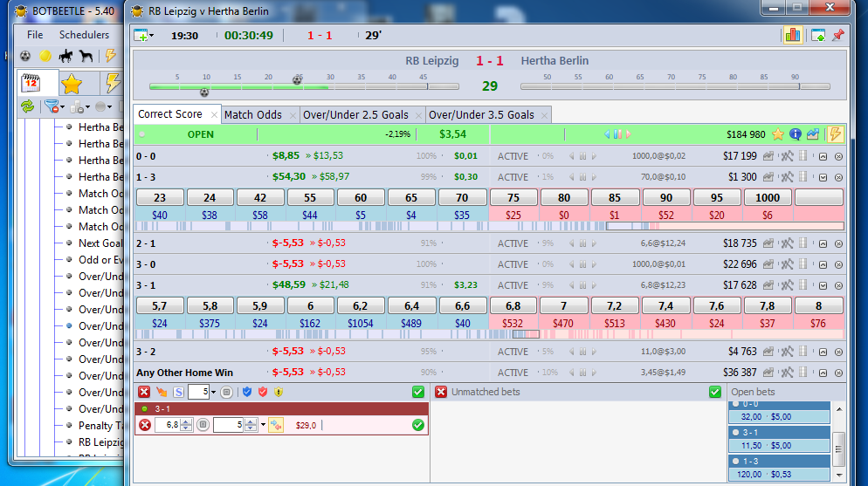The image size is (868, 486).
Task: Collapse the 3 - 1 price ladder
Action: click(x=823, y=286)
